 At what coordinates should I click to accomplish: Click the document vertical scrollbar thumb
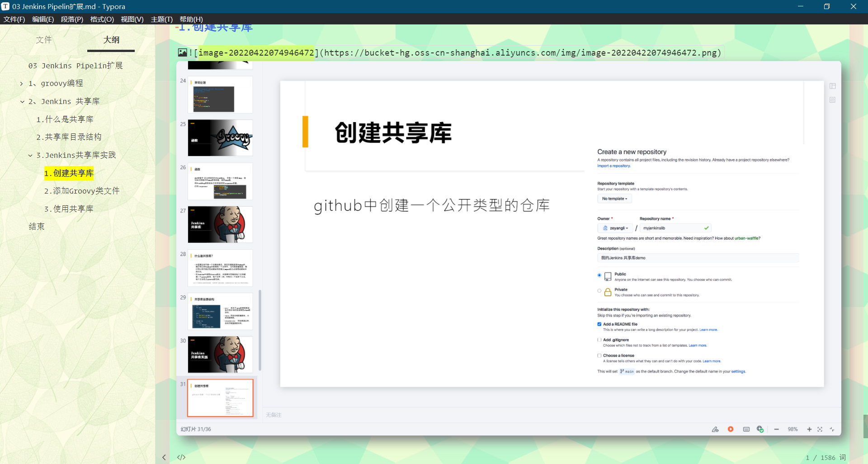click(x=865, y=426)
